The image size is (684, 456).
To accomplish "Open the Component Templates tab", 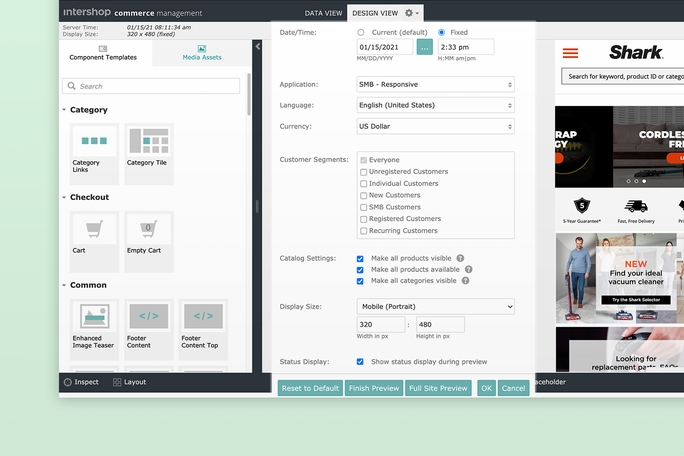I will pyautogui.click(x=103, y=53).
